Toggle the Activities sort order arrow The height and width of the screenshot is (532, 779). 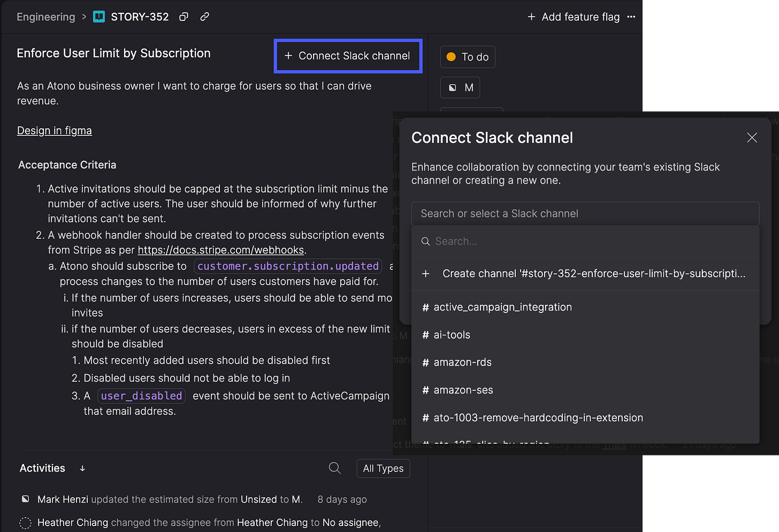click(x=82, y=468)
